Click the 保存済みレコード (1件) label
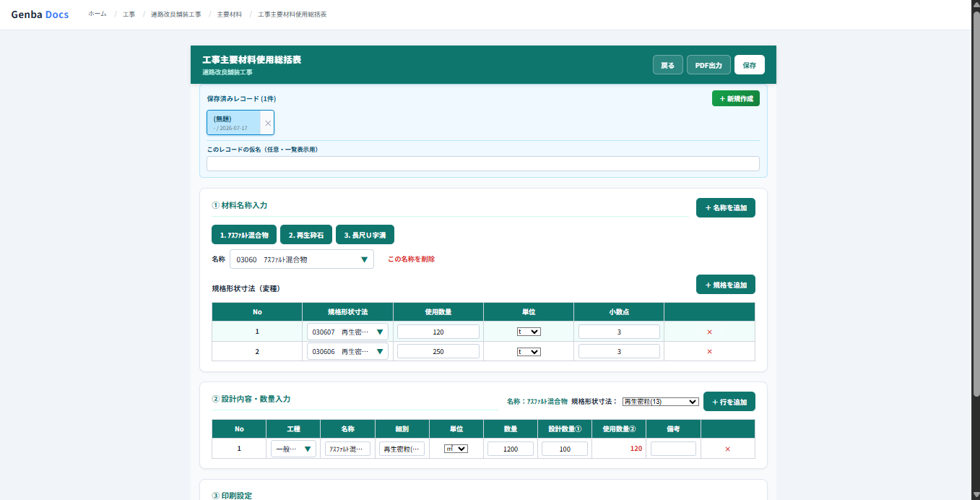The image size is (980, 500). [241, 98]
